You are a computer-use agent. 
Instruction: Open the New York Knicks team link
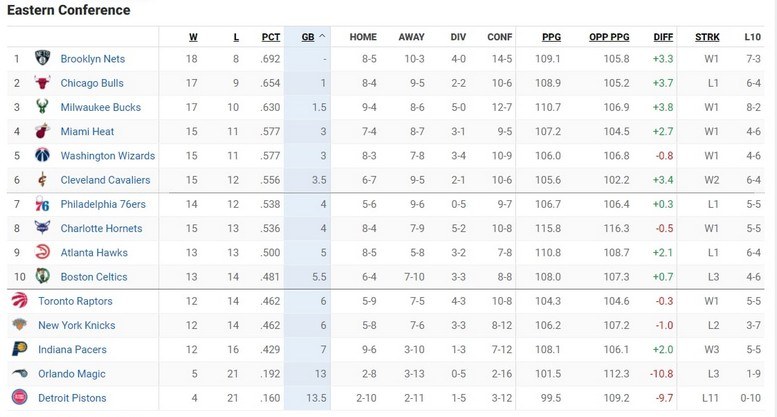(77, 325)
